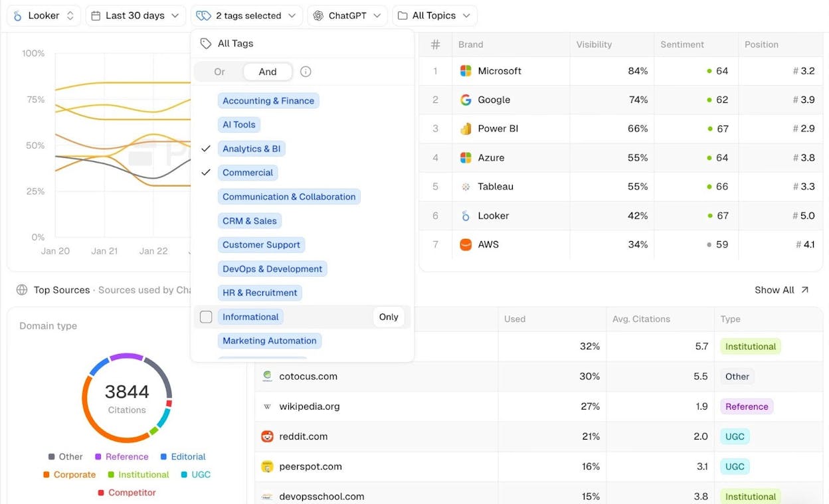
Task: Click the Microsoft 84% visibility value
Action: pos(638,71)
